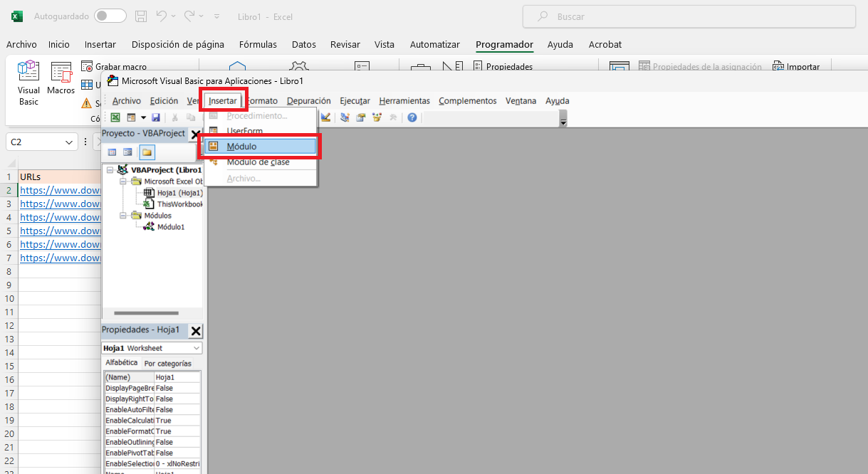This screenshot has width=868, height=474.
Task: Click the Buscar search box in Excel
Action: (689, 16)
